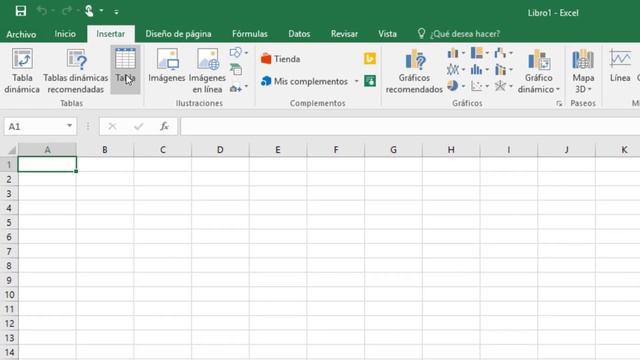
Task: Click the Bing Maps add-in icon
Action: point(370,59)
